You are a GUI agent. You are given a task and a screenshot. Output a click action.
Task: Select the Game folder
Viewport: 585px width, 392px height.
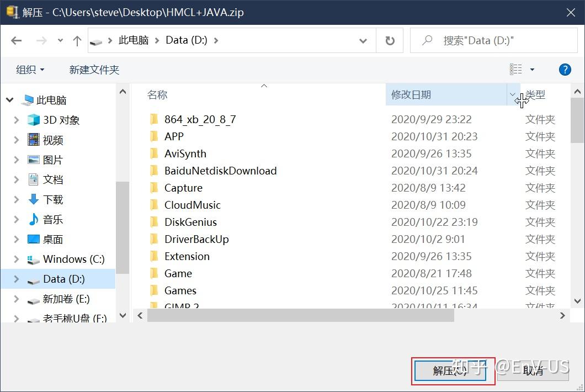pos(178,273)
